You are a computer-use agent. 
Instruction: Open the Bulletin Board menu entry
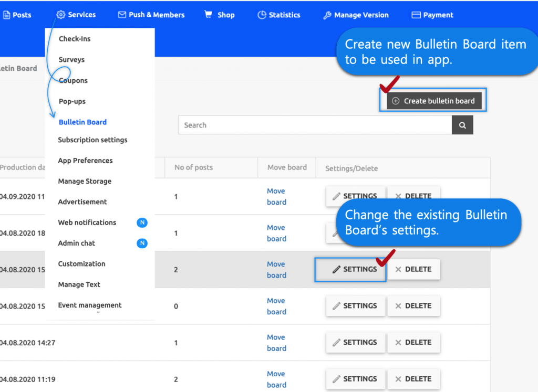pos(82,122)
